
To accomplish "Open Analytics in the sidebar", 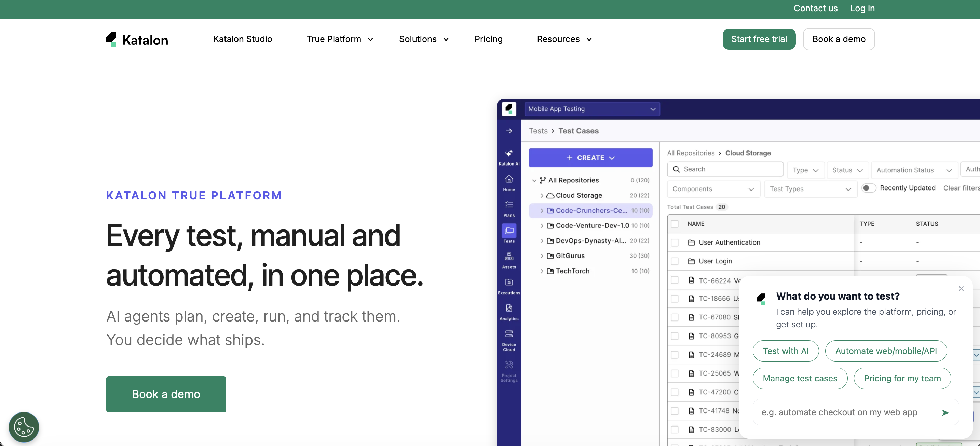I will coord(509,312).
